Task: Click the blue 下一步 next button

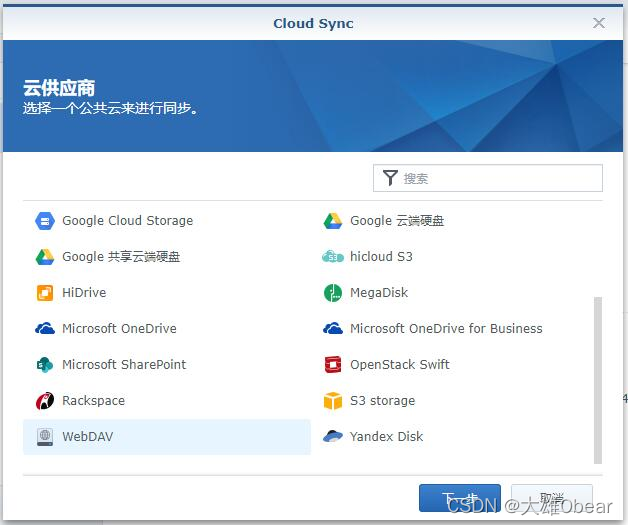Action: coord(460,498)
